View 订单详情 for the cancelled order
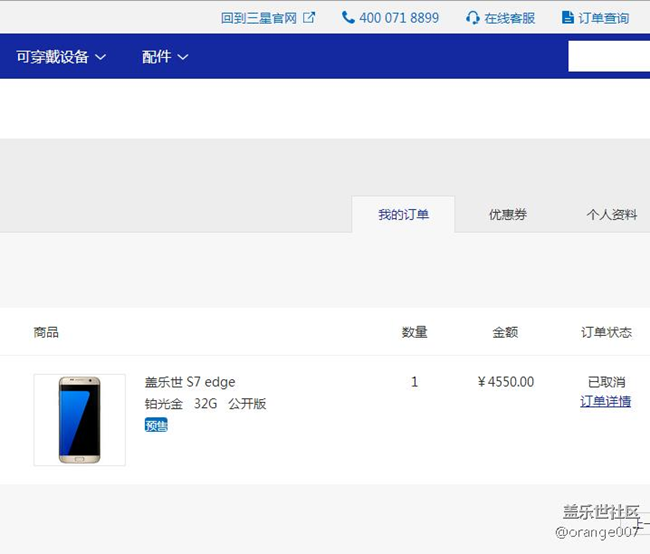Screen dimensions: 650x554 click(x=605, y=402)
